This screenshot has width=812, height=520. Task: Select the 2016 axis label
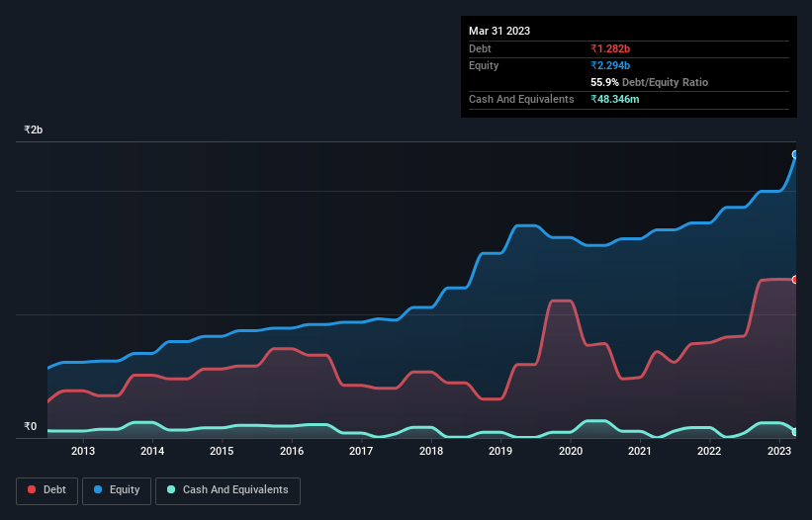(292, 451)
